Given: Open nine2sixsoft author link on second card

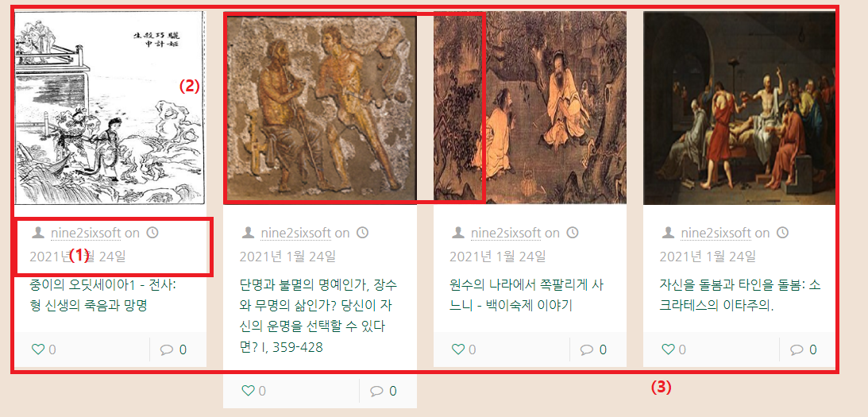Looking at the screenshot, I should tap(296, 234).
